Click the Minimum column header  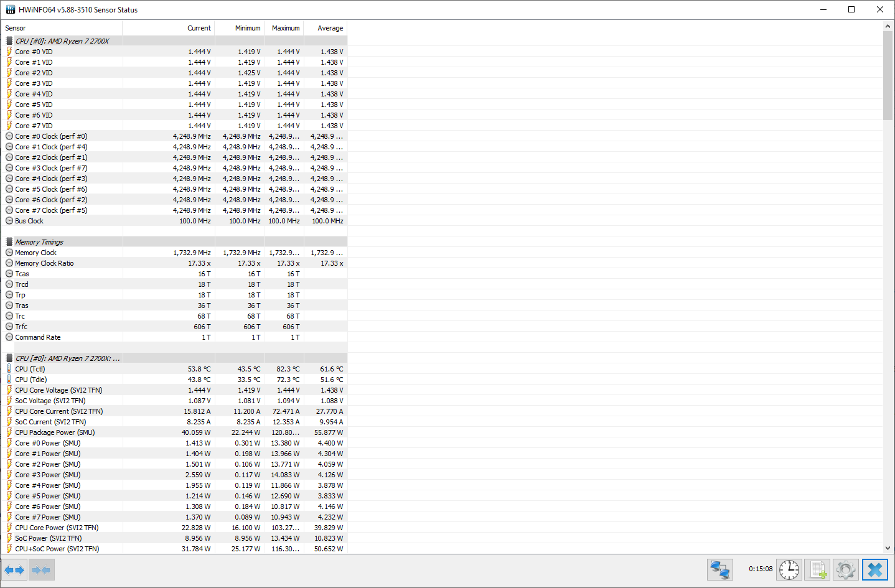tap(240, 28)
